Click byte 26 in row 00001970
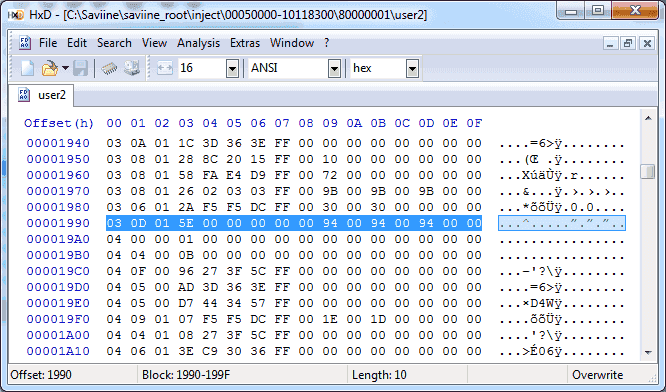 [186, 191]
